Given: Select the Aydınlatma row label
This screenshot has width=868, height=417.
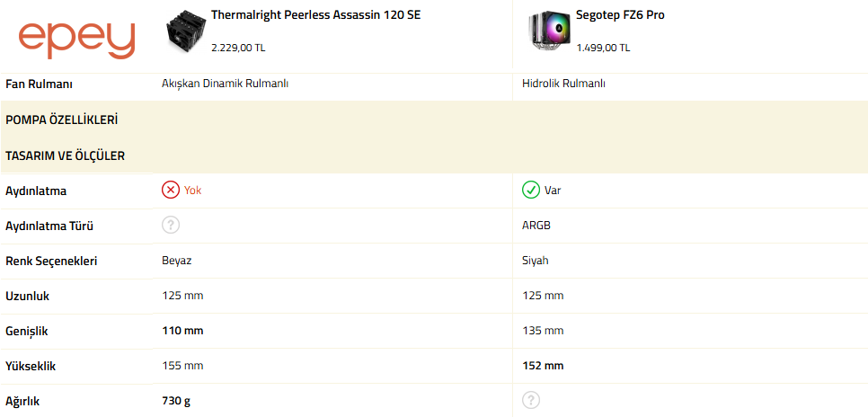Looking at the screenshot, I should click(36, 191).
